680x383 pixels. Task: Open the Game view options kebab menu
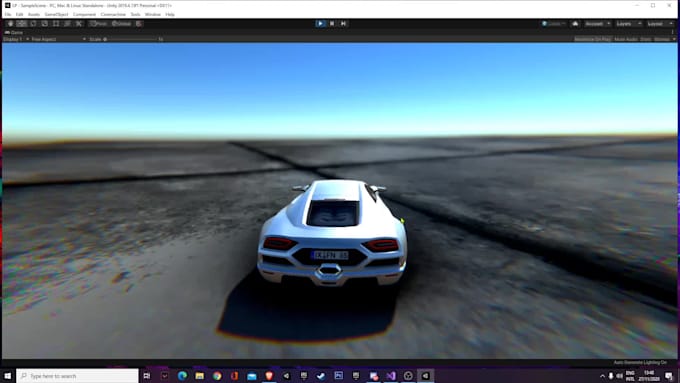tap(673, 32)
